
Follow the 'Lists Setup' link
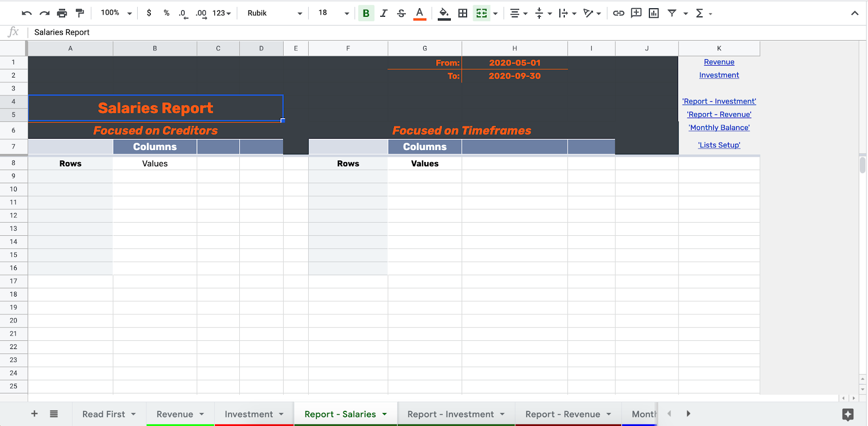point(719,145)
